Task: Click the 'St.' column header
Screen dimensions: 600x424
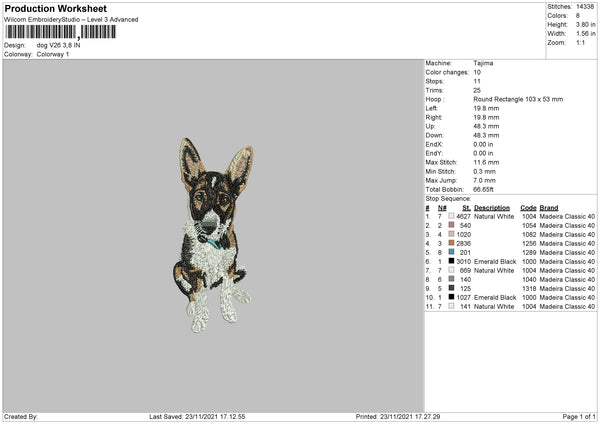Action: [466, 208]
